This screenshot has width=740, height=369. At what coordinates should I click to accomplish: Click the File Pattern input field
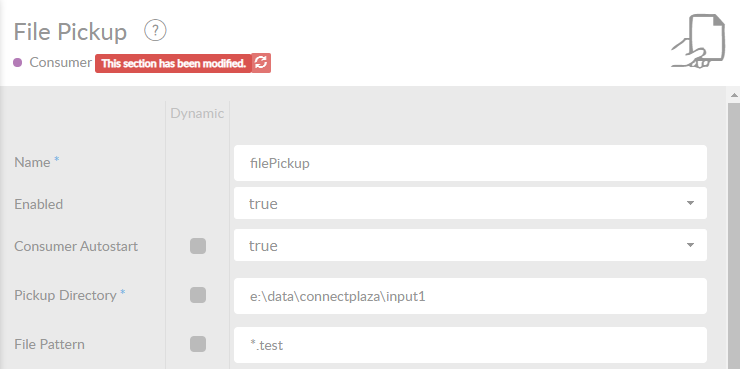[x=470, y=345]
